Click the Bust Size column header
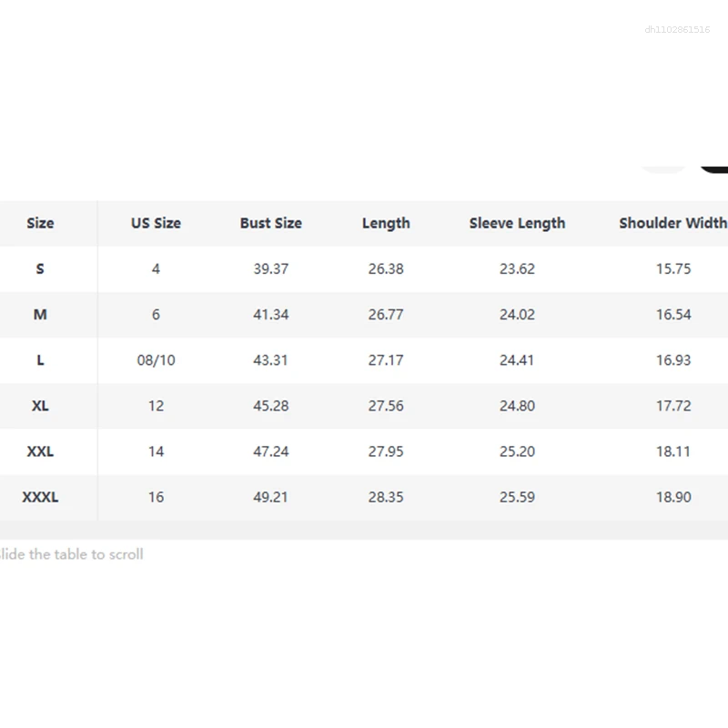 click(x=271, y=223)
